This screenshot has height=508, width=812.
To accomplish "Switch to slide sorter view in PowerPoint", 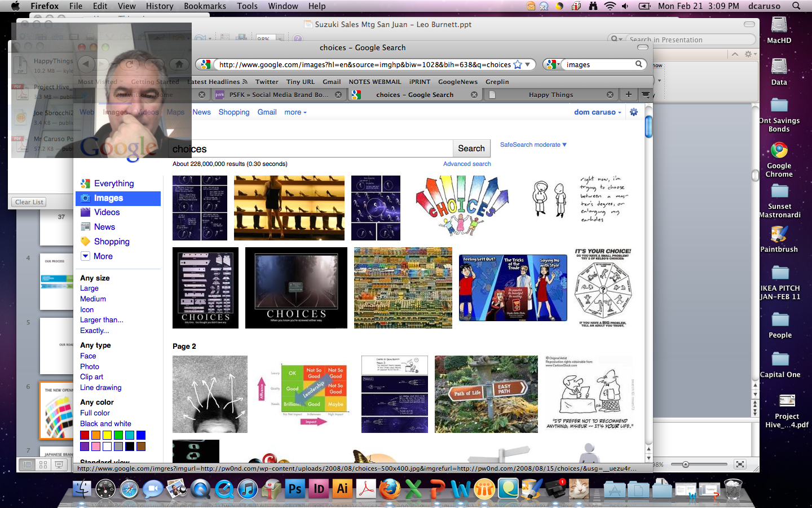I will 43,465.
